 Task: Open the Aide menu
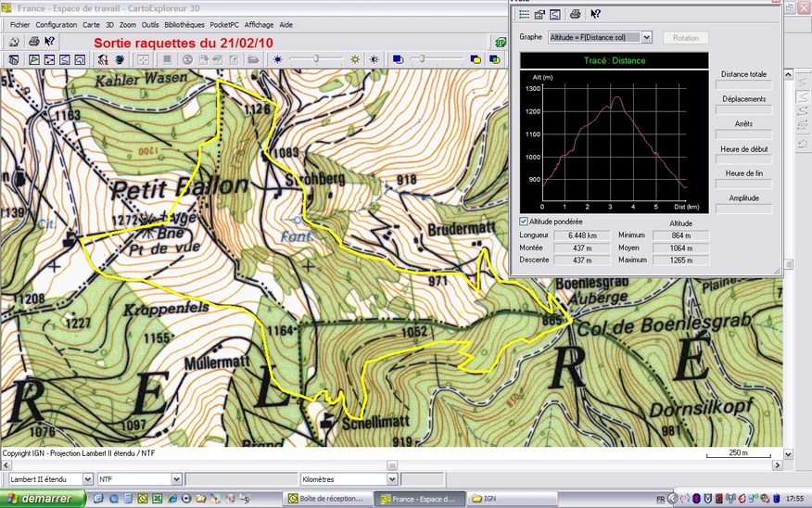coord(285,24)
